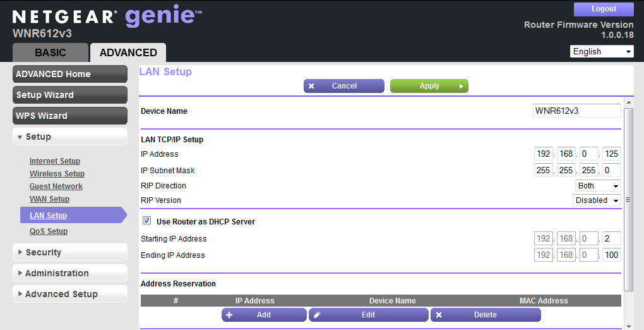Click the IP Address table column header
Image resolution: width=644 pixels, height=330 pixels.
click(254, 301)
